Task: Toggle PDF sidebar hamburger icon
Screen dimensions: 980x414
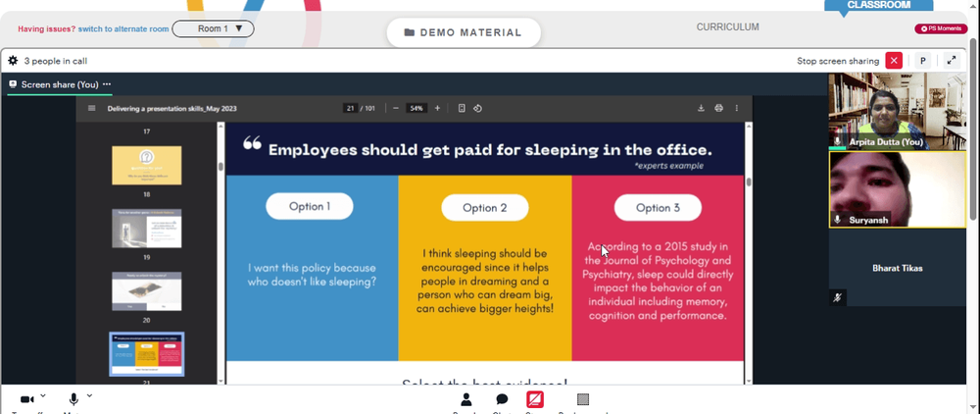Action: (x=92, y=108)
